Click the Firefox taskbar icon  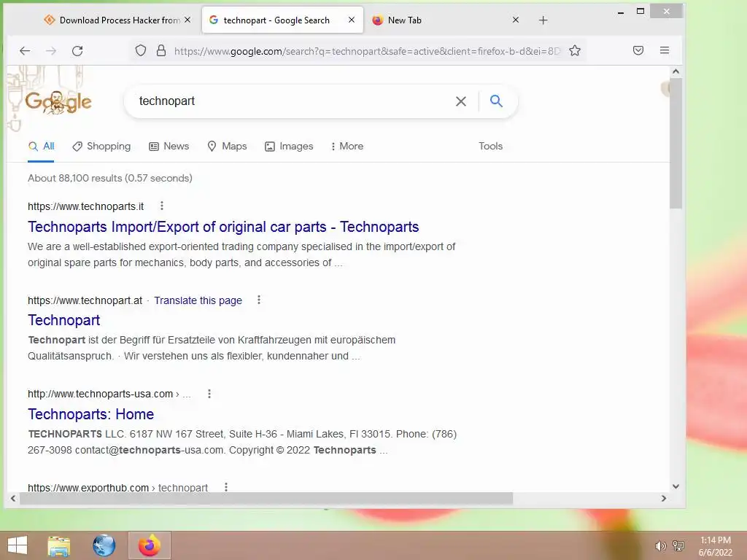150,545
